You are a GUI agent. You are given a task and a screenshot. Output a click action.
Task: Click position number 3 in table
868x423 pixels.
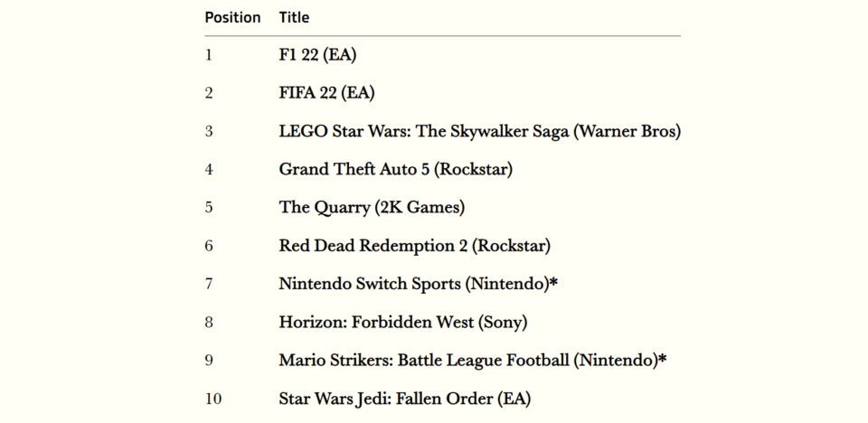(x=209, y=132)
